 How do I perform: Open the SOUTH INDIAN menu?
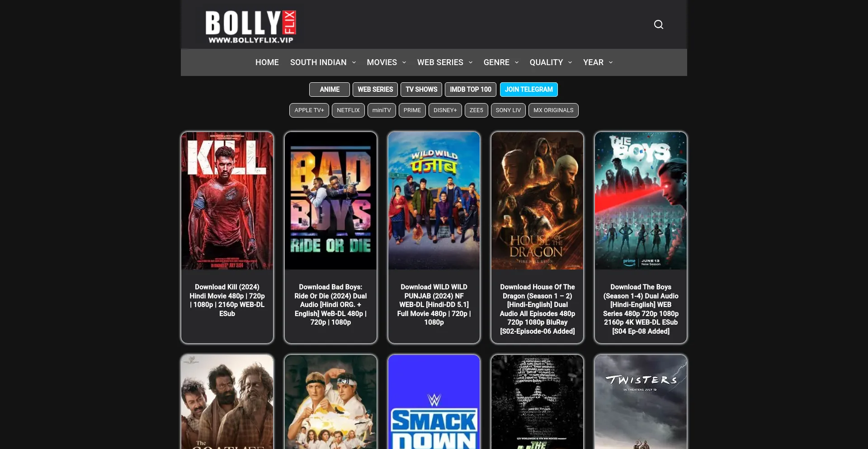pos(318,62)
